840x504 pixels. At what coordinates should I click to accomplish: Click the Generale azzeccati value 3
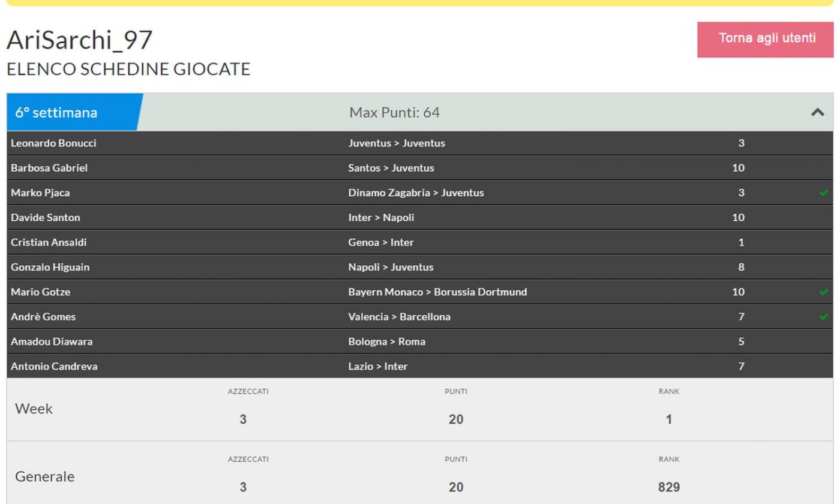(243, 487)
